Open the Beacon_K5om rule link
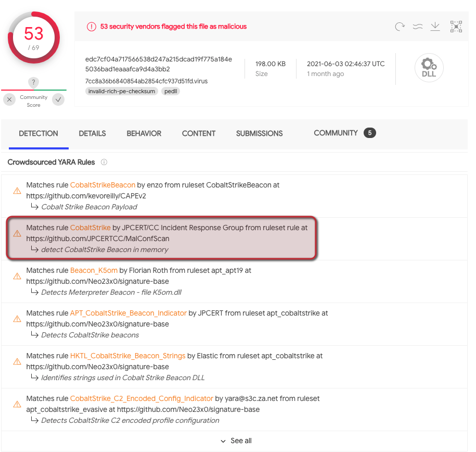This screenshot has height=452, width=476. click(94, 271)
